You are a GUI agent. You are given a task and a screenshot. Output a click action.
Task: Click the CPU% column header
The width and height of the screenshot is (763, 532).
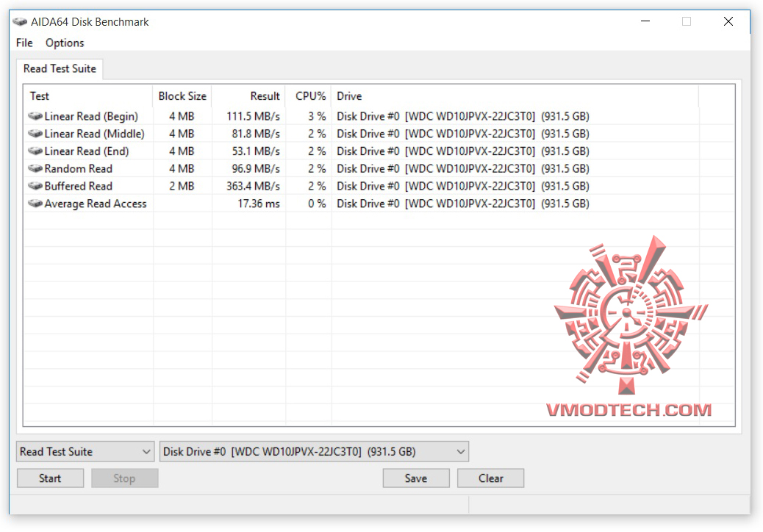[x=310, y=96]
